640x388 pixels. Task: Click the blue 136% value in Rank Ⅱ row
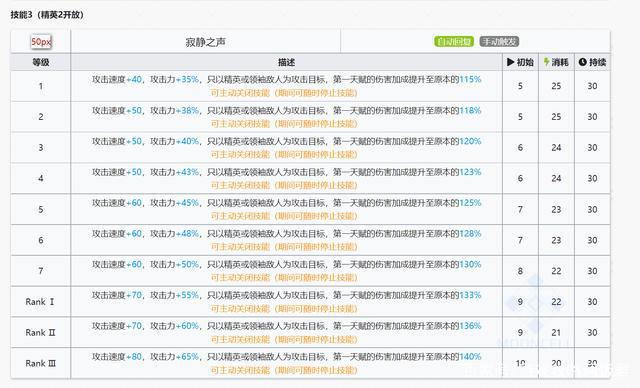coord(470,326)
